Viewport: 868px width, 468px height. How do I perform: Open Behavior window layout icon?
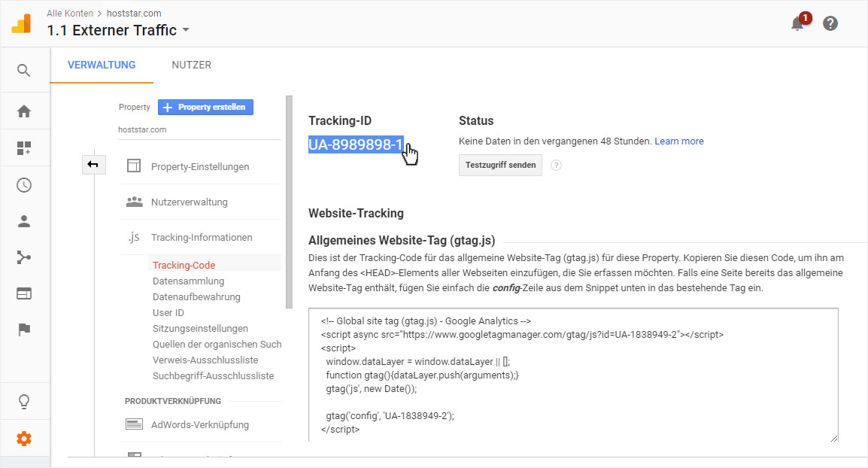click(24, 293)
